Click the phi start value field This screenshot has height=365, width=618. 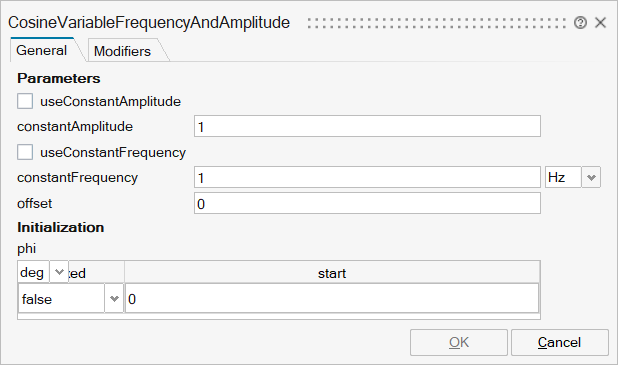[x=332, y=299]
